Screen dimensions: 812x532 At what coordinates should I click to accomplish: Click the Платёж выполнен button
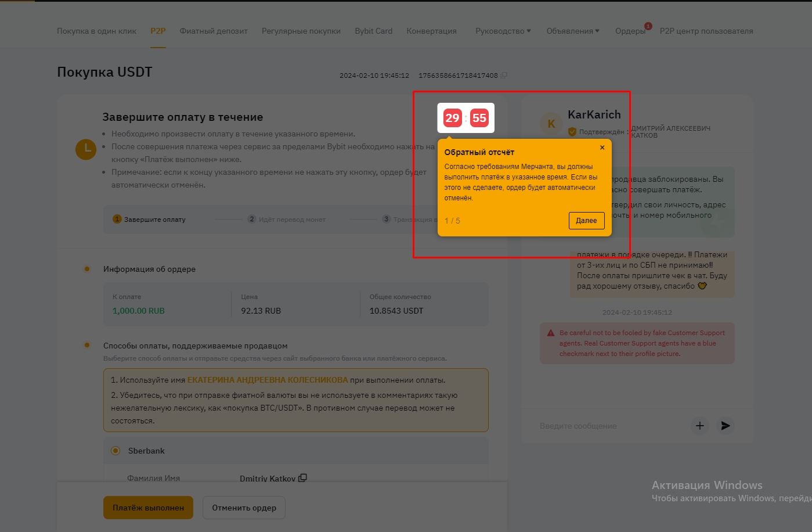click(x=148, y=508)
